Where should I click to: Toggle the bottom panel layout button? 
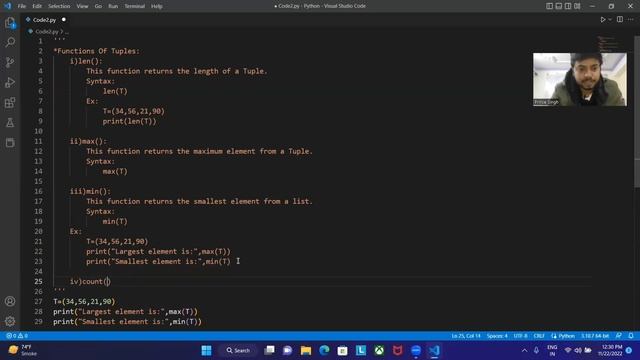tap(559, 6)
